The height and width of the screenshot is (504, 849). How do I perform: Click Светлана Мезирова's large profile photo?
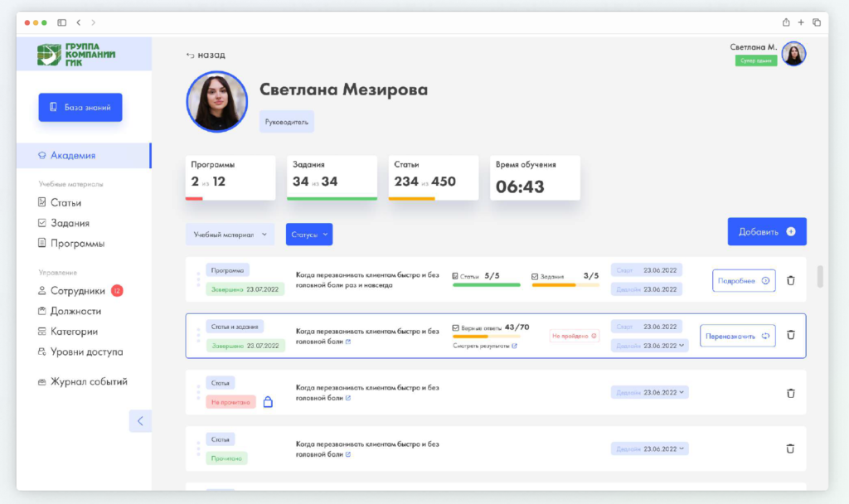point(217,102)
